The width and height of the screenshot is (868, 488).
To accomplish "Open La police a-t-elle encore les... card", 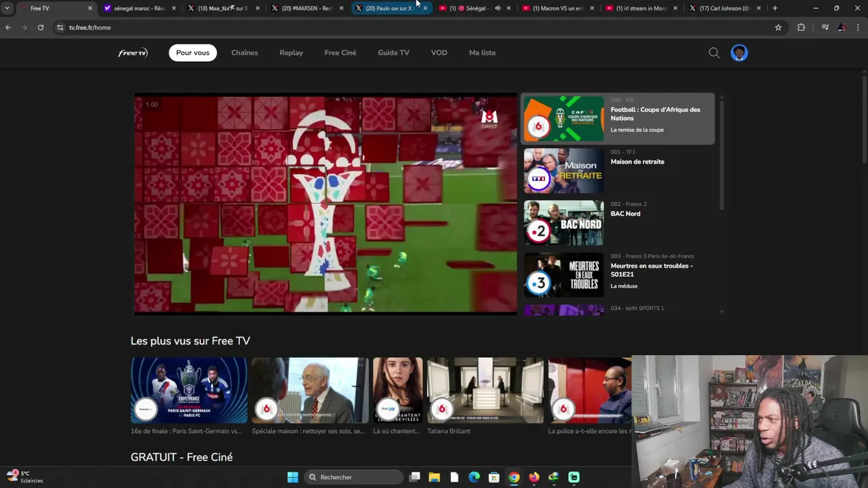I will tap(590, 390).
